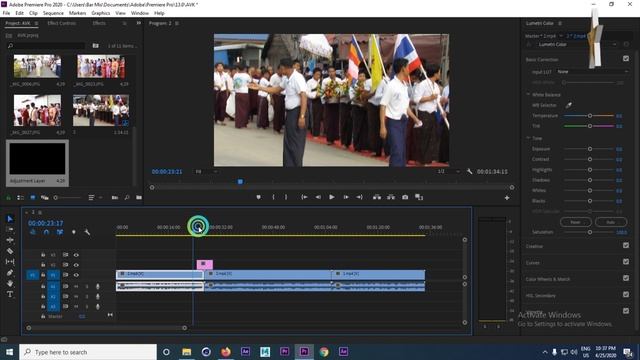Screen dimensions: 640x360
Task: Open Comparison View in program monitor
Action: pos(419,197)
